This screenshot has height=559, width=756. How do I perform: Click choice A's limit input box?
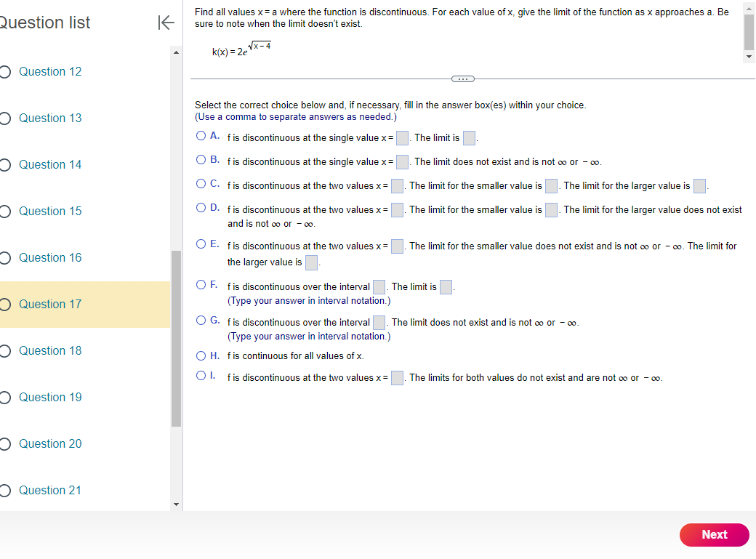click(x=469, y=138)
